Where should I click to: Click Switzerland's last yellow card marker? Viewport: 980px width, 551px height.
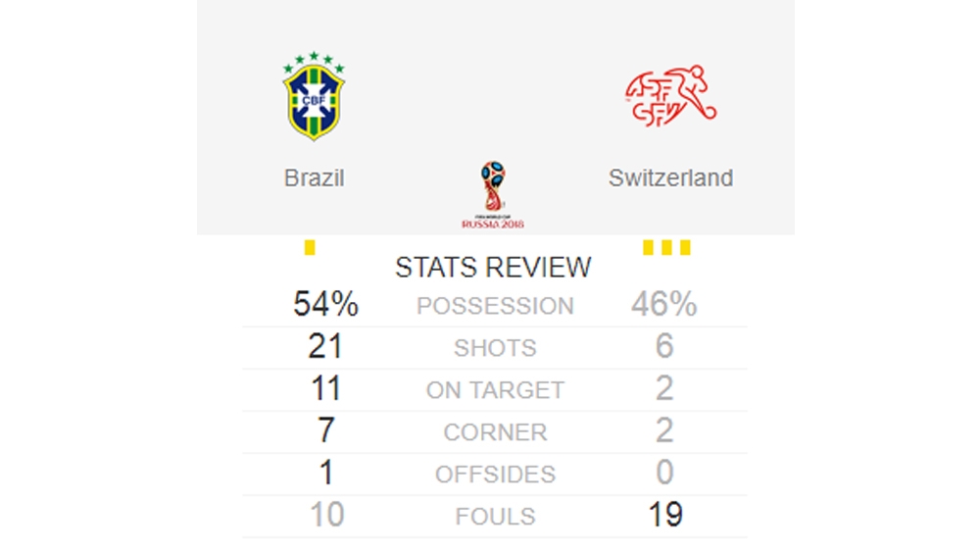point(685,247)
